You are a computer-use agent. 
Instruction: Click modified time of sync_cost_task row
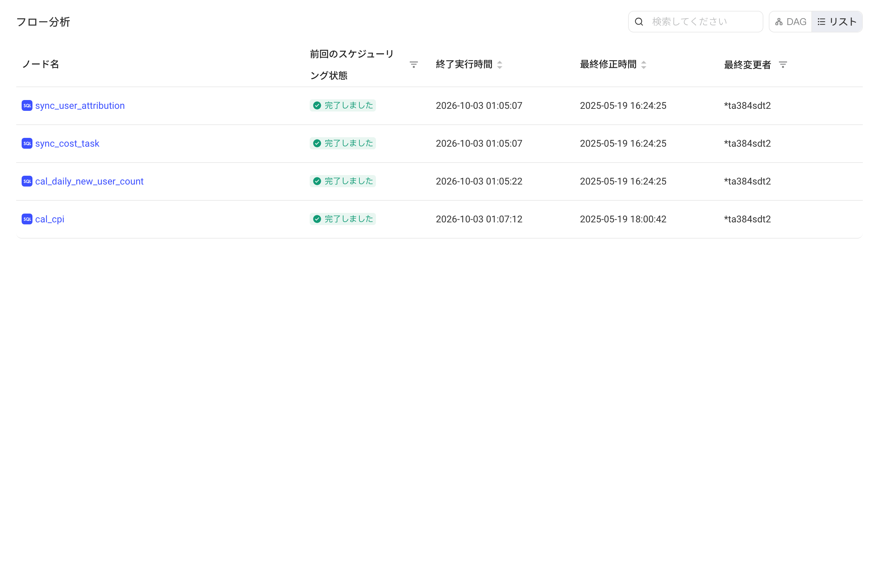click(x=623, y=143)
